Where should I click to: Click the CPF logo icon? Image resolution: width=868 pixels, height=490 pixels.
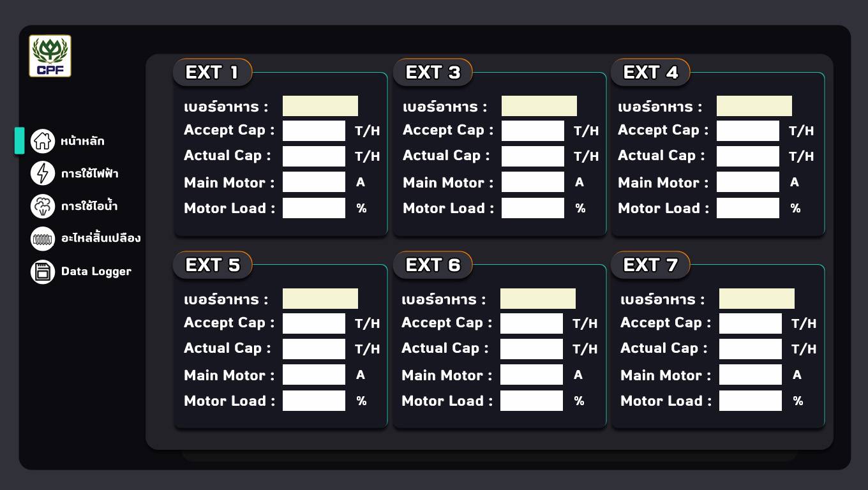pos(50,56)
